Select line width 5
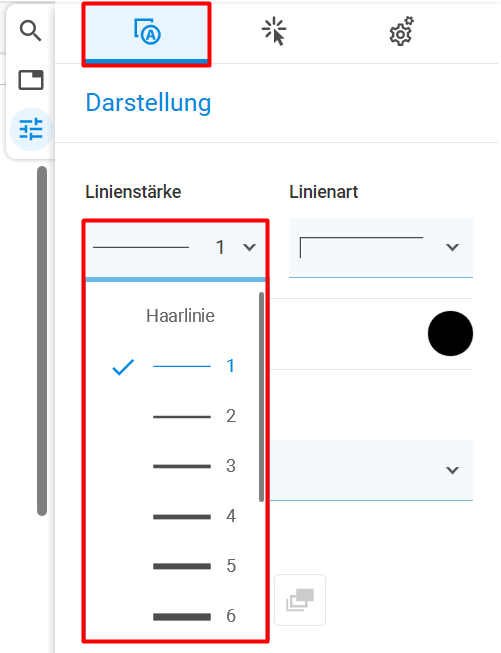 [175, 566]
